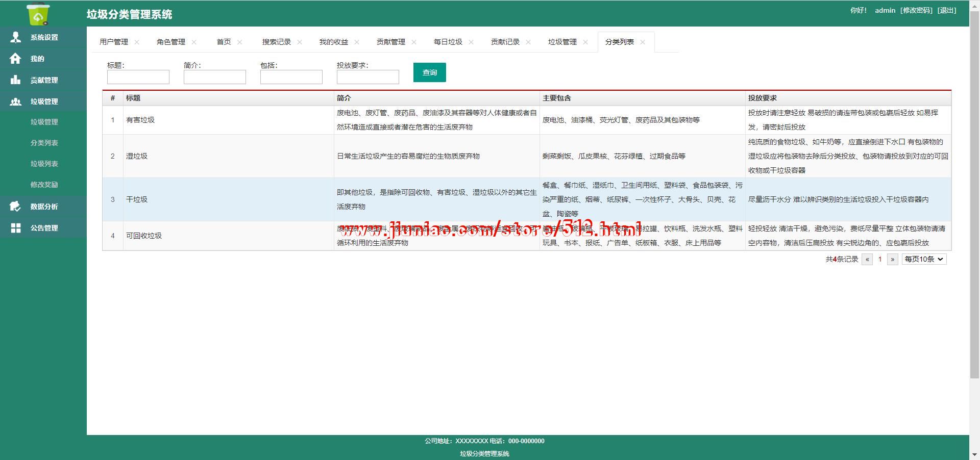This screenshot has height=460, width=980.
Task: Click the 修改密码 link in header
Action: [x=916, y=10]
